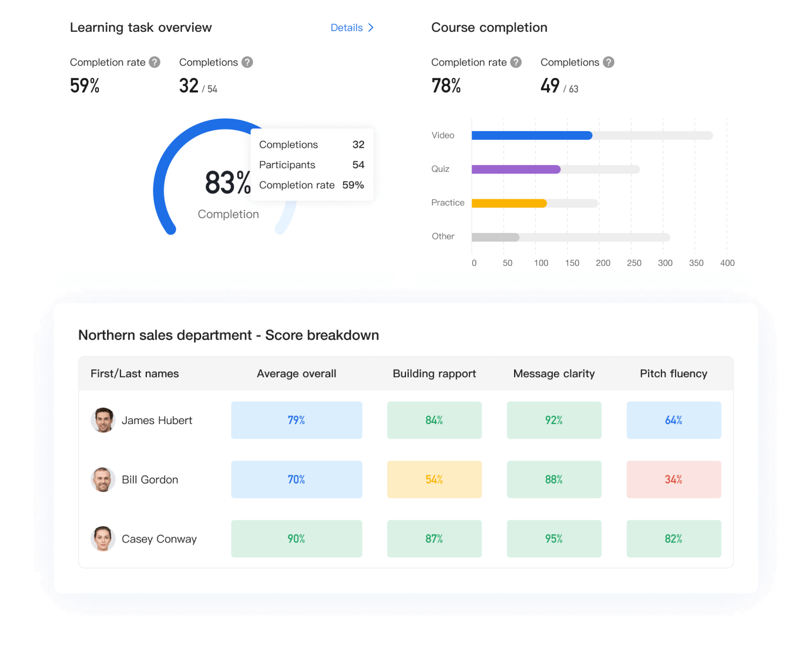Sort by Average overall column header
The height and width of the screenshot is (645, 812).
(296, 374)
